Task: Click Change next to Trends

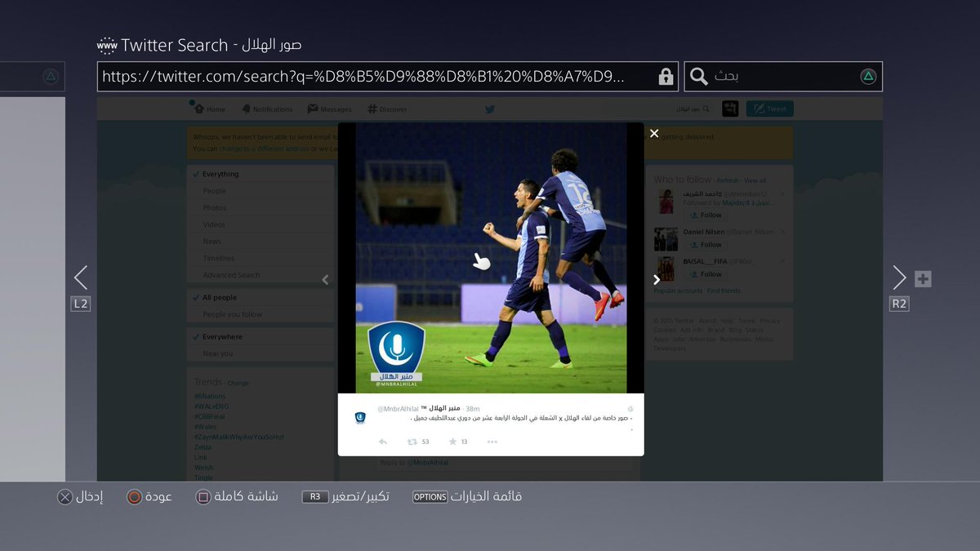Action: 238,383
